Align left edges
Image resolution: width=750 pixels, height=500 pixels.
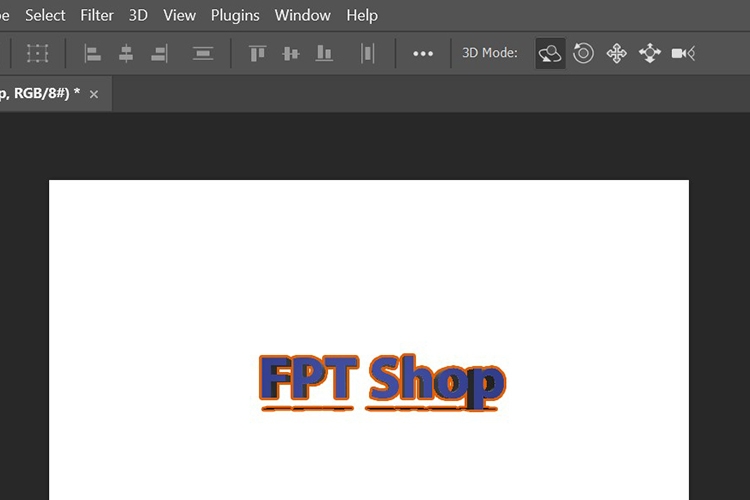pos(92,53)
